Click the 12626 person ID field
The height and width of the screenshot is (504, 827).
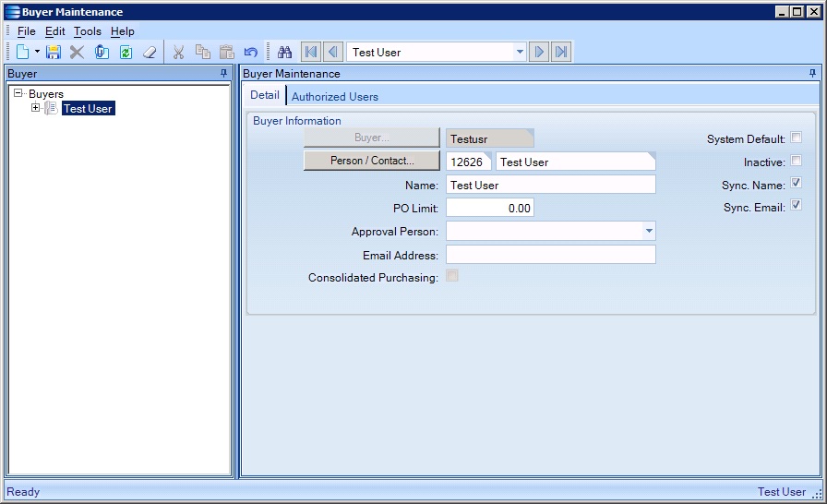[x=468, y=162]
